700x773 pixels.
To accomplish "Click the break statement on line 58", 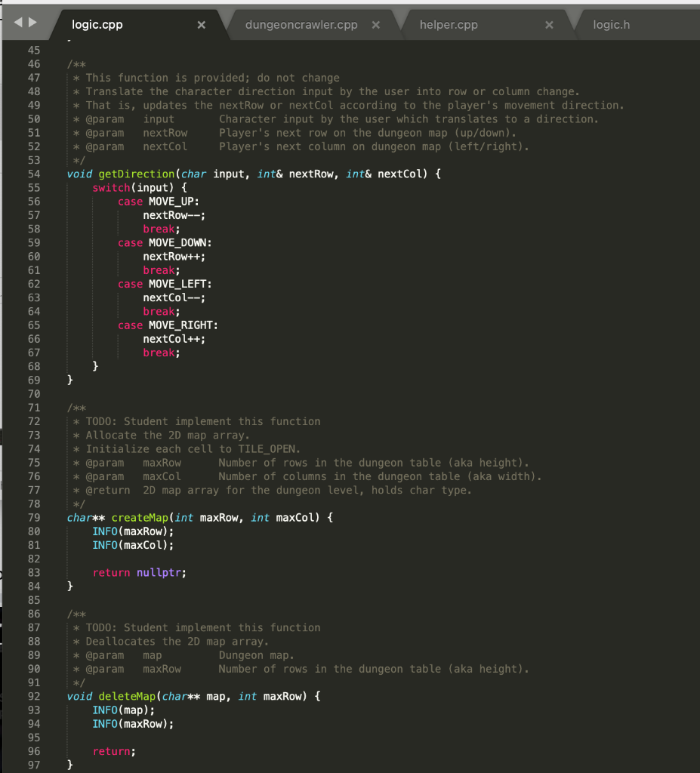I will tap(159, 229).
